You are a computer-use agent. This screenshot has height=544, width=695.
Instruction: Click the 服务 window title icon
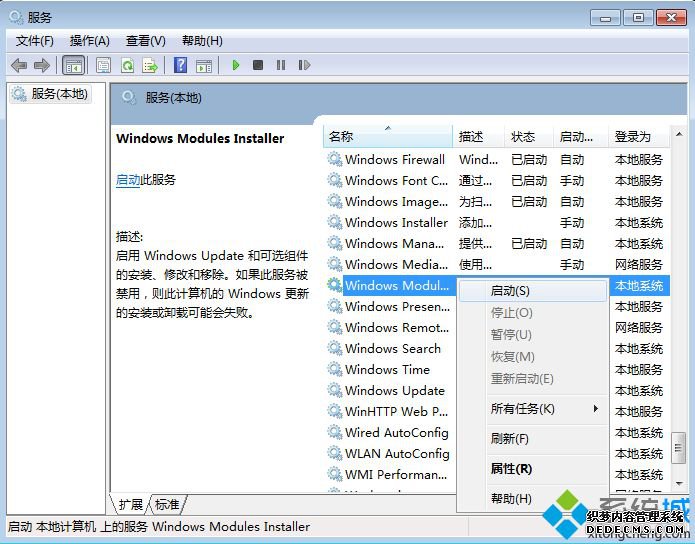(x=16, y=18)
